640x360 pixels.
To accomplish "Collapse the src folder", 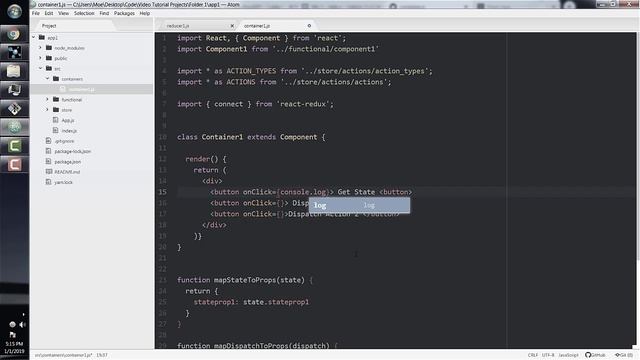I will [40, 68].
